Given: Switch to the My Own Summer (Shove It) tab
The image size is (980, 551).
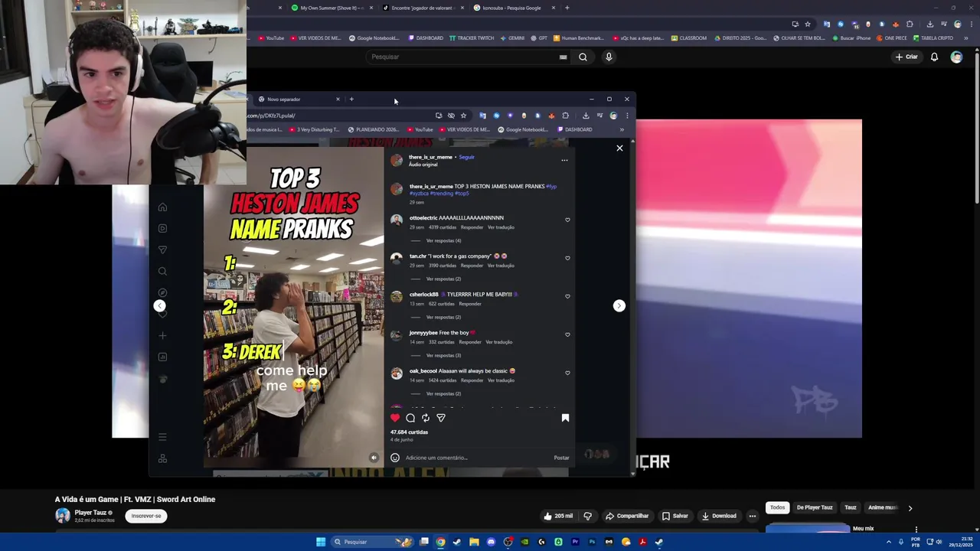Looking at the screenshot, I should tap(332, 8).
